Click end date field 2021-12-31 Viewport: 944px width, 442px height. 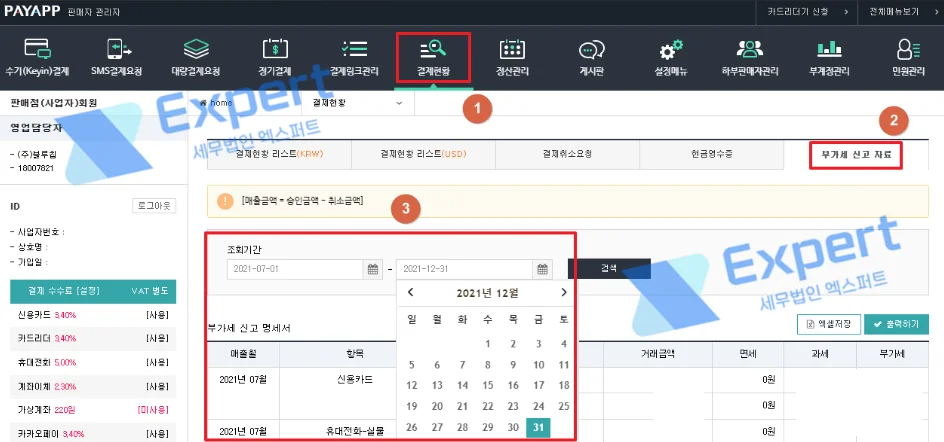465,269
